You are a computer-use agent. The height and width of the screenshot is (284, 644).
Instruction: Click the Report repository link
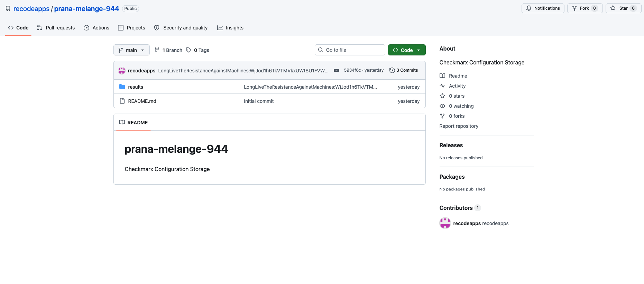click(x=459, y=126)
